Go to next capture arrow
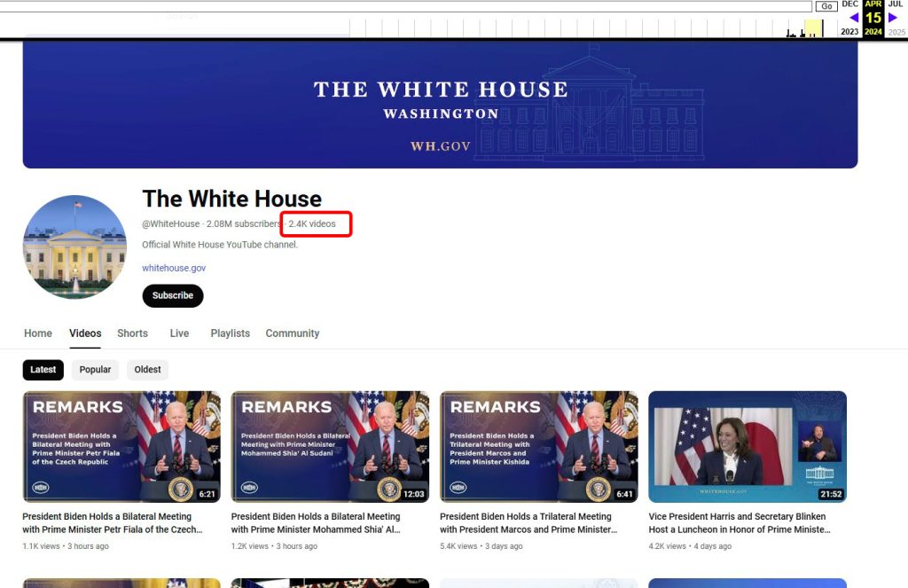This screenshot has width=908, height=588. (892, 18)
